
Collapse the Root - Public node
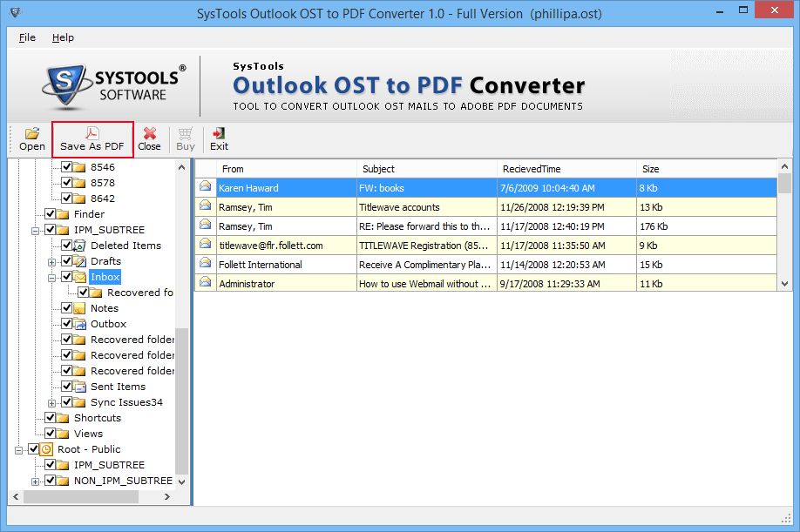pyautogui.click(x=18, y=450)
